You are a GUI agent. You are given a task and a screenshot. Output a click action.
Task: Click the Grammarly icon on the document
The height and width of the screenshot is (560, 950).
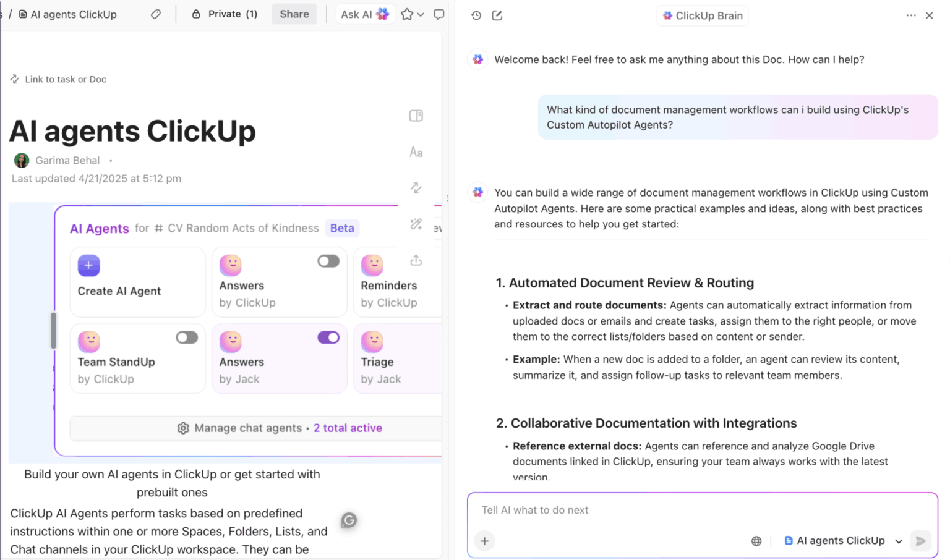[x=348, y=520]
